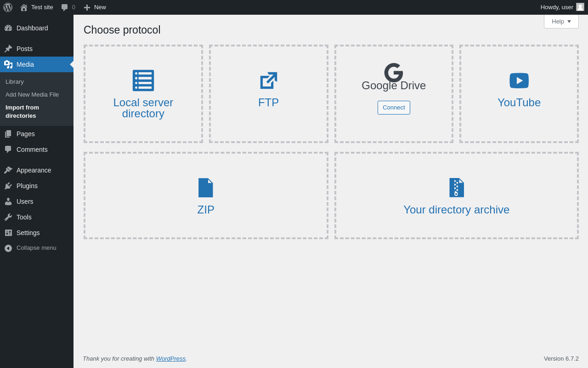Open Users menu item label

click(x=25, y=201)
